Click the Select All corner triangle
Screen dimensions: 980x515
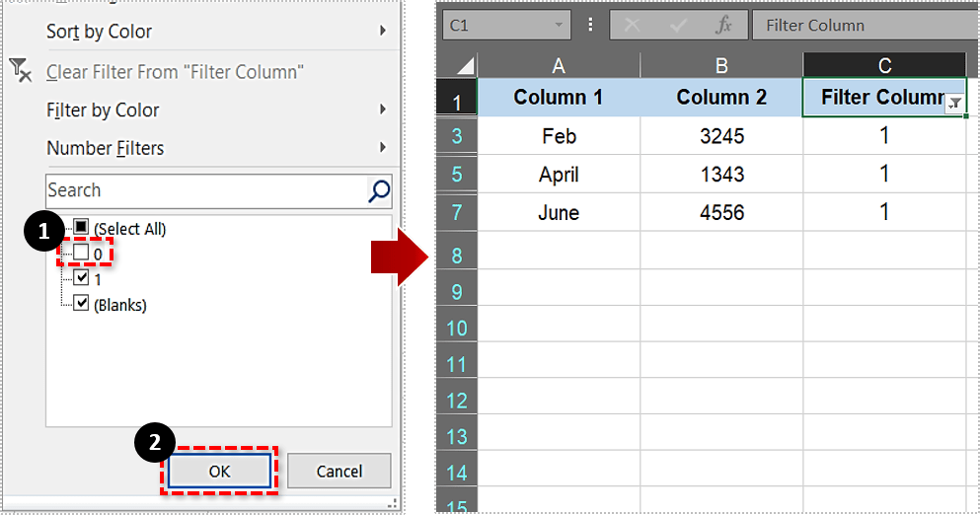pyautogui.click(x=463, y=66)
